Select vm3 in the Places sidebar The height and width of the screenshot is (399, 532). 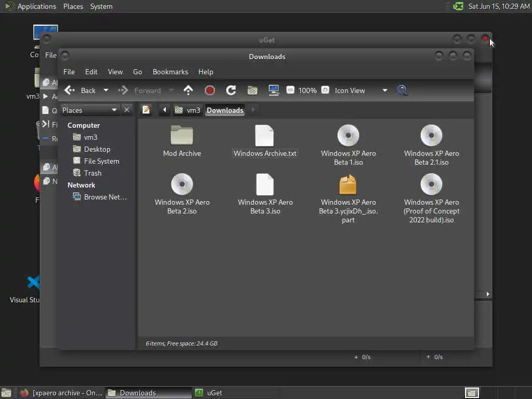(x=85, y=137)
